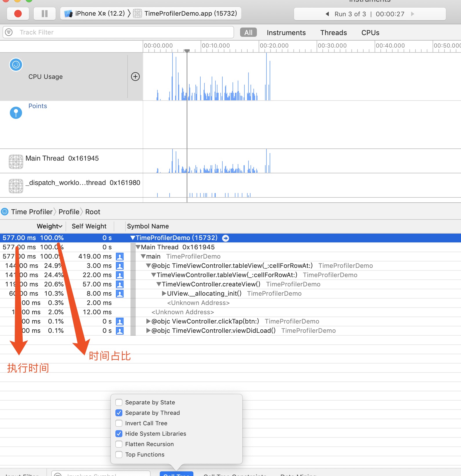Click user-code icon on 20.6% row

tap(120, 284)
